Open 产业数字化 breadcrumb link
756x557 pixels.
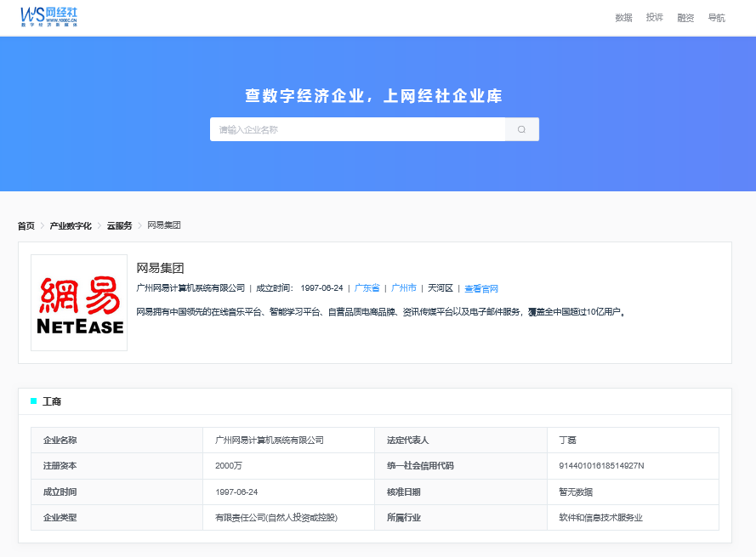click(x=71, y=225)
